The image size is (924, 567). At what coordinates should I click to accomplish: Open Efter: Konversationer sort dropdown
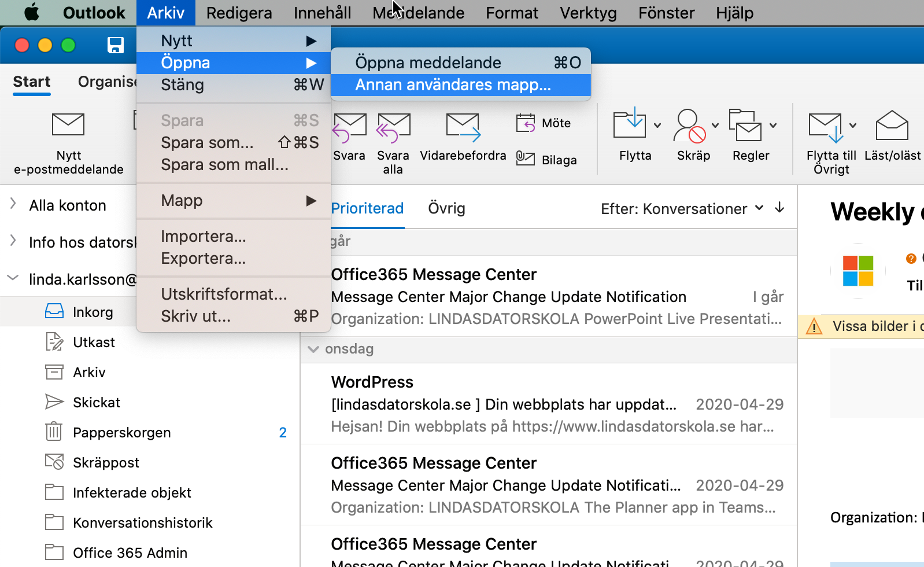pyautogui.click(x=682, y=209)
